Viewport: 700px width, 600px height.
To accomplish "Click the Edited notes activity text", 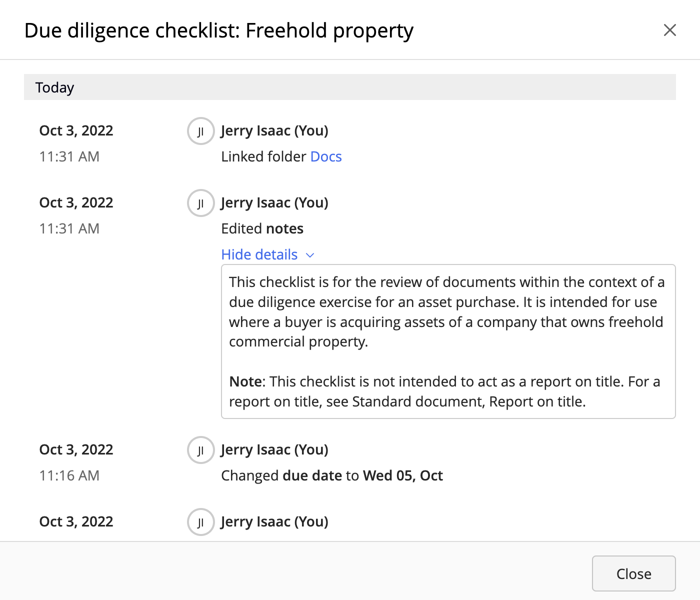I will click(x=262, y=228).
